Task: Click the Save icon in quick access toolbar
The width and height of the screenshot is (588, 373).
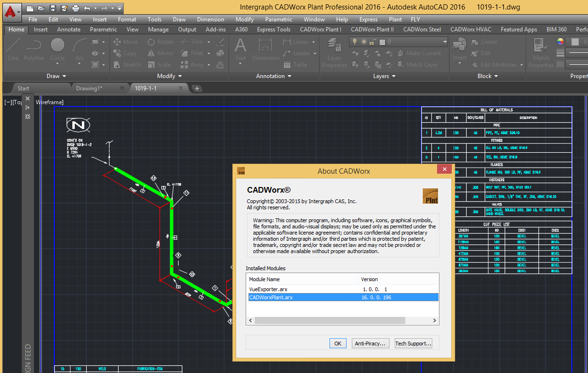Action: 53,8
